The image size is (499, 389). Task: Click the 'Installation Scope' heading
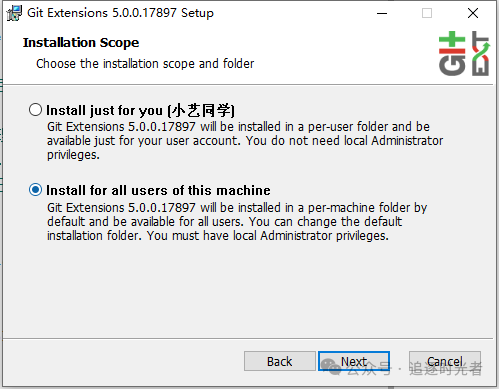coord(81,43)
